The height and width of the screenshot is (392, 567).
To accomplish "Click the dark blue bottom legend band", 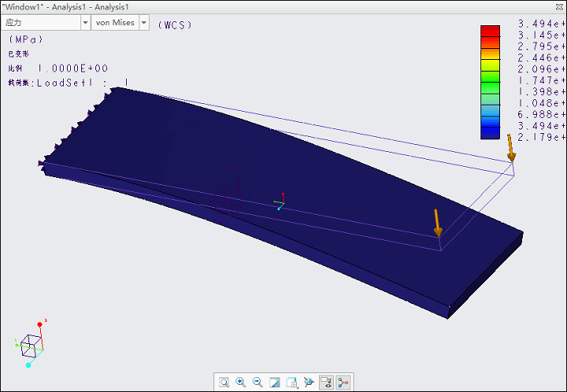I will tap(490, 133).
